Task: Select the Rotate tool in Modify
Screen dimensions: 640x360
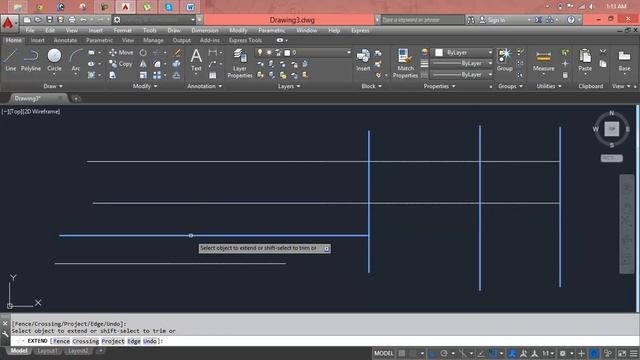Action: click(143, 53)
